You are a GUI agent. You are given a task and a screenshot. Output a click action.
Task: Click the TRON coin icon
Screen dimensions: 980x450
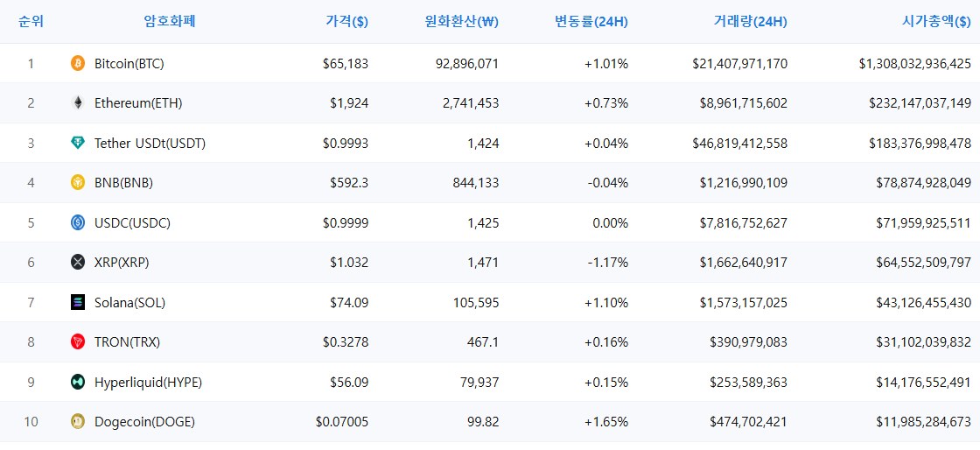pyautogui.click(x=78, y=341)
